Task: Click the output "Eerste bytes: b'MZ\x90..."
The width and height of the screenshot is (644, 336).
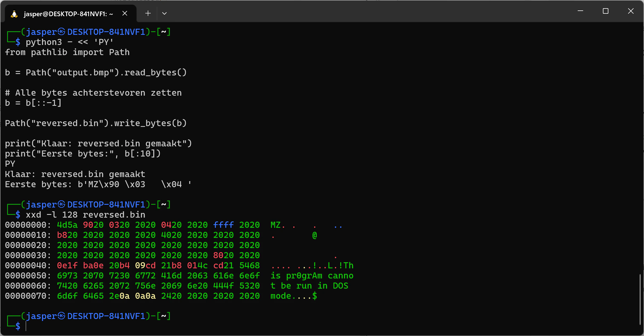Action: point(98,184)
